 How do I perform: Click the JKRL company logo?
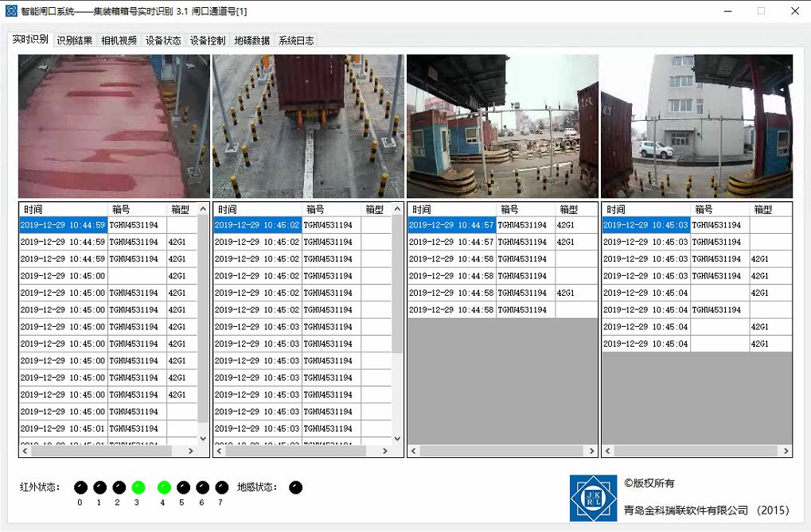pyautogui.click(x=593, y=498)
